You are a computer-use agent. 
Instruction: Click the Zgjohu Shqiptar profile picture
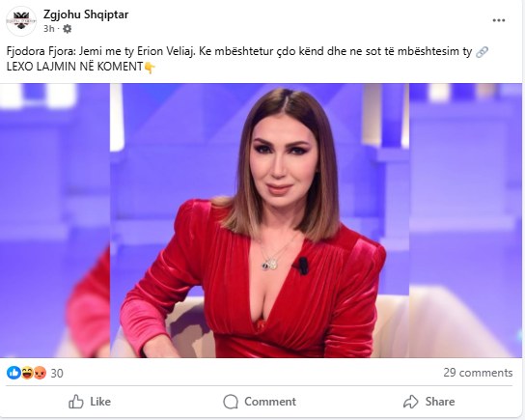point(21,21)
